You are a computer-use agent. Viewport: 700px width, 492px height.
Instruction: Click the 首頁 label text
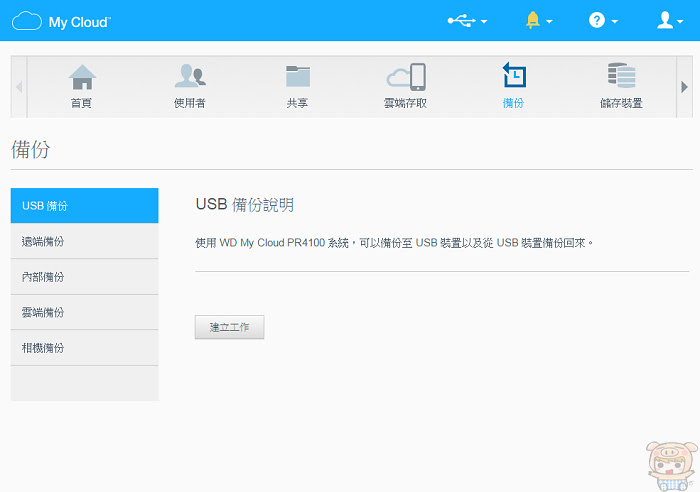pyautogui.click(x=81, y=103)
